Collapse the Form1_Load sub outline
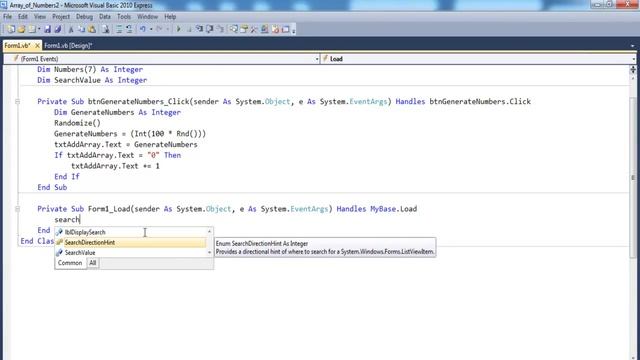 tap(18, 209)
